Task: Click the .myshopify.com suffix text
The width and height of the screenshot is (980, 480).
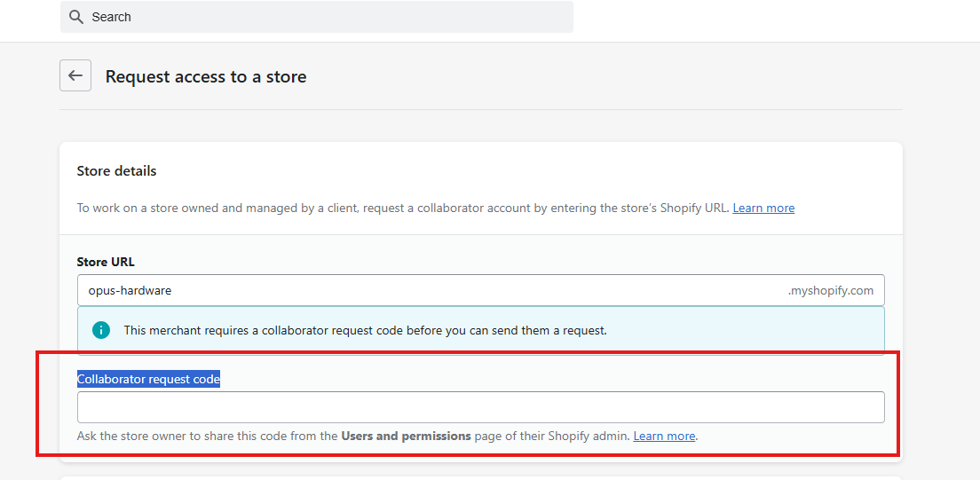Action: (830, 290)
